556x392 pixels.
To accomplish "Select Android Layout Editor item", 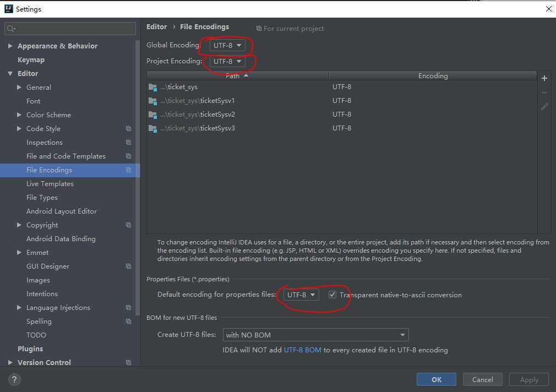I will tap(61, 211).
